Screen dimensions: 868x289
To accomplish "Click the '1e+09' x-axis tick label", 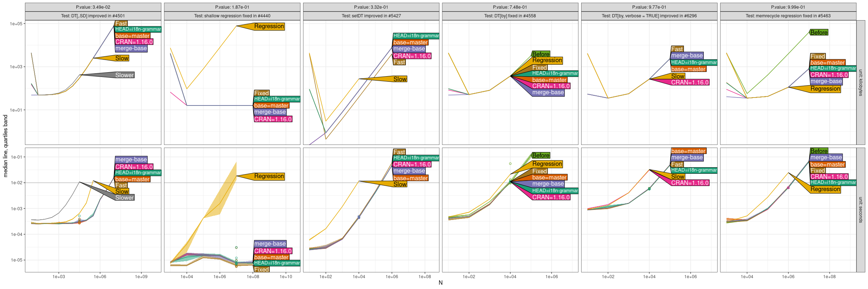I will tap(141, 277).
